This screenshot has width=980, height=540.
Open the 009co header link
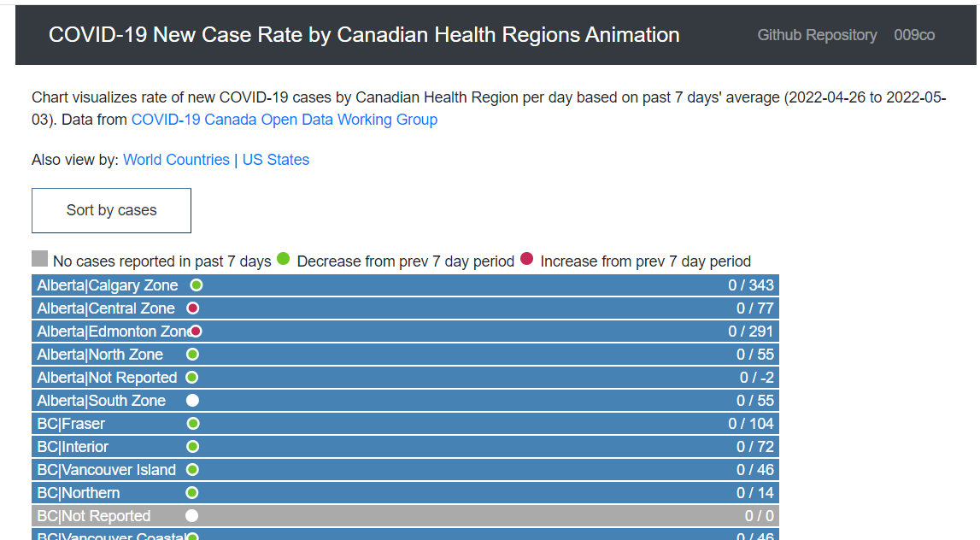[x=914, y=35]
